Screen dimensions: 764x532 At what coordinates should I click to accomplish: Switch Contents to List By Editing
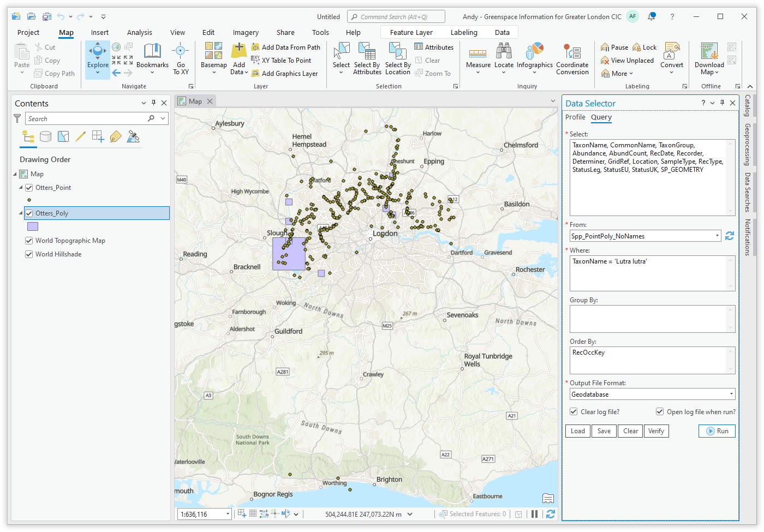coord(81,136)
